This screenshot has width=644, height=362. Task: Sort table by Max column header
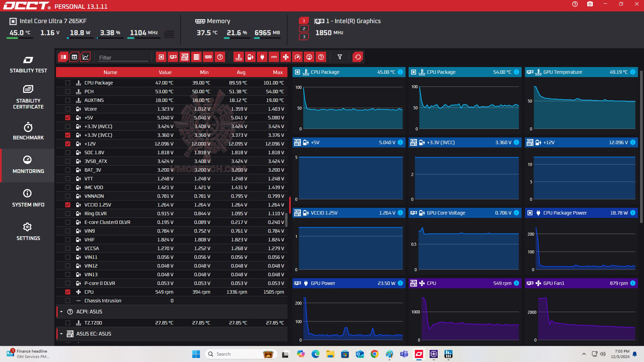pos(278,72)
